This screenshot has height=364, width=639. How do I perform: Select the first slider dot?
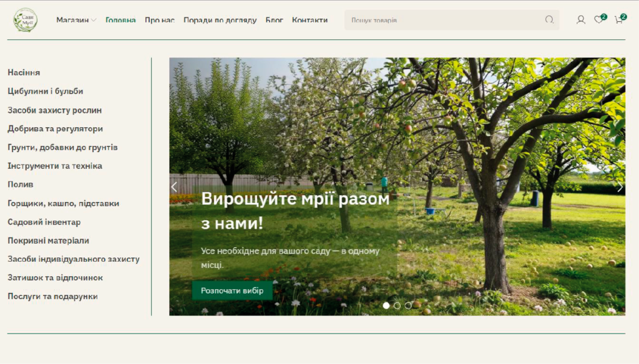click(386, 305)
